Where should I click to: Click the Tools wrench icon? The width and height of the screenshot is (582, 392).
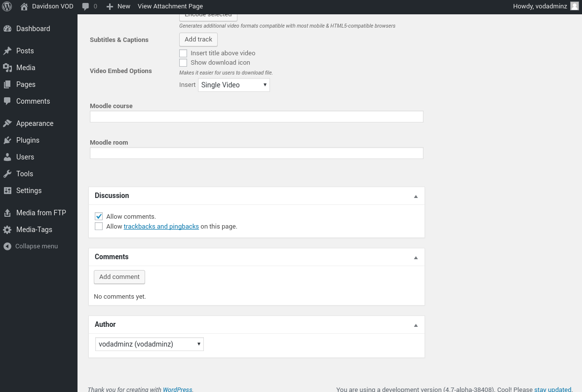tap(7, 174)
